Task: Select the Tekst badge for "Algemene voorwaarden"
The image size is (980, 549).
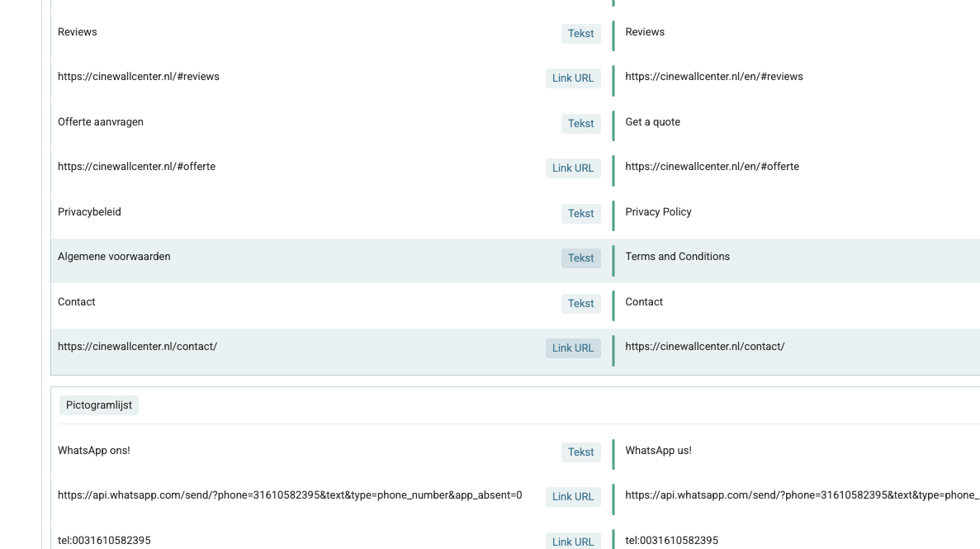Action: 580,258
